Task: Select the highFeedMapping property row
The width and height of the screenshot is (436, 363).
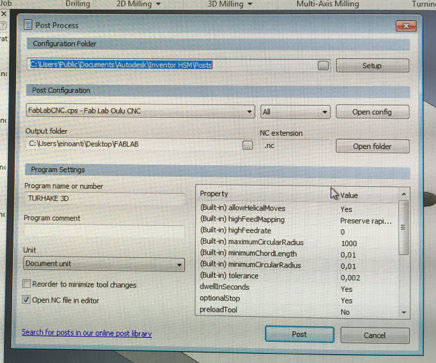Action: point(298,220)
